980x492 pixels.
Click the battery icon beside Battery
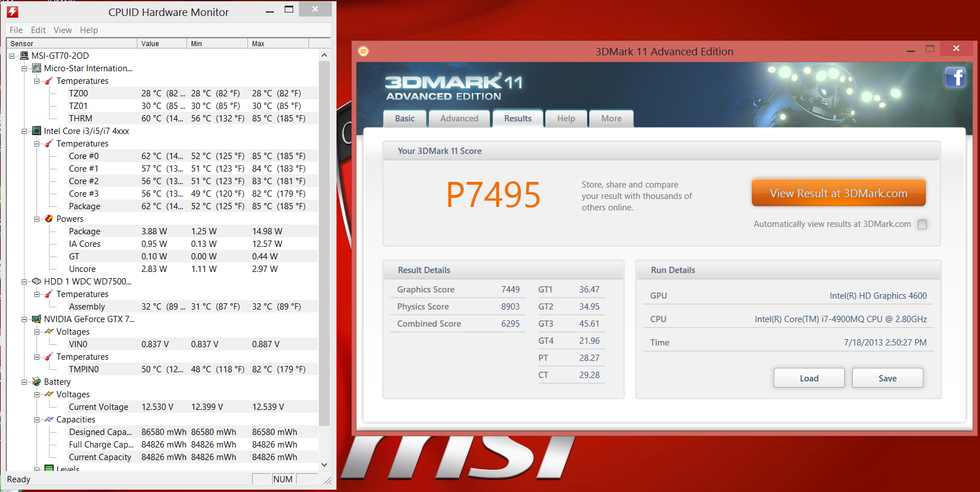[x=37, y=381]
